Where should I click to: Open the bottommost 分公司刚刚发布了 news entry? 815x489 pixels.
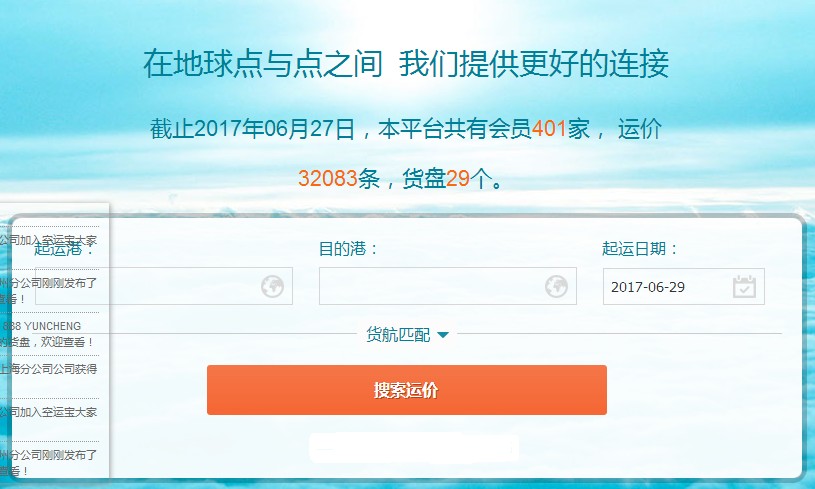[x=48, y=462]
